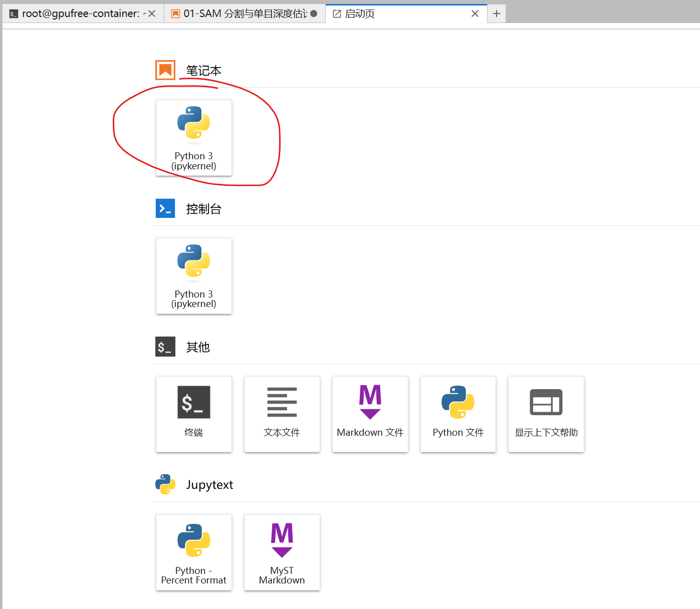The image size is (700, 609).
Task: Click the Jupytext section Python icon
Action: 165,484
